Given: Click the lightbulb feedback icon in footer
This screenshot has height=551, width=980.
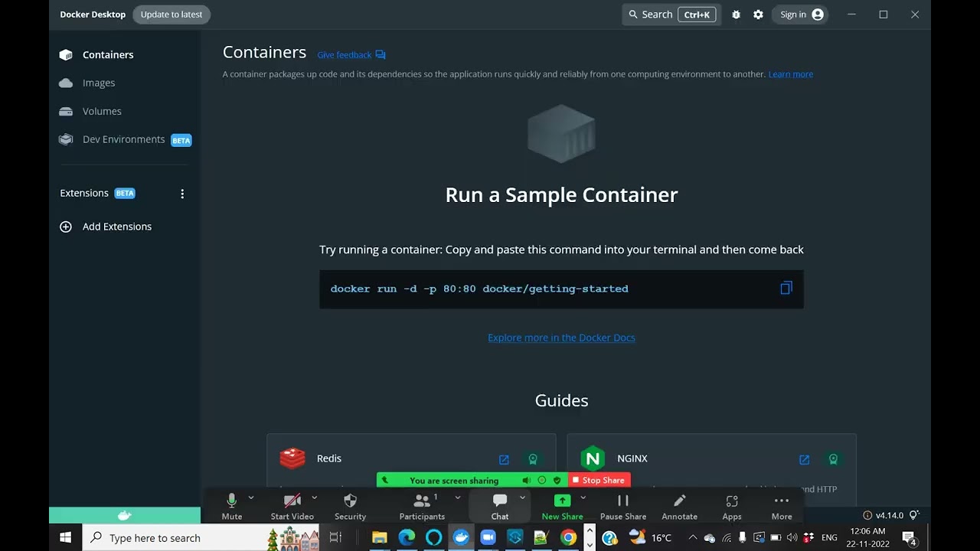Looking at the screenshot, I should click(x=914, y=516).
